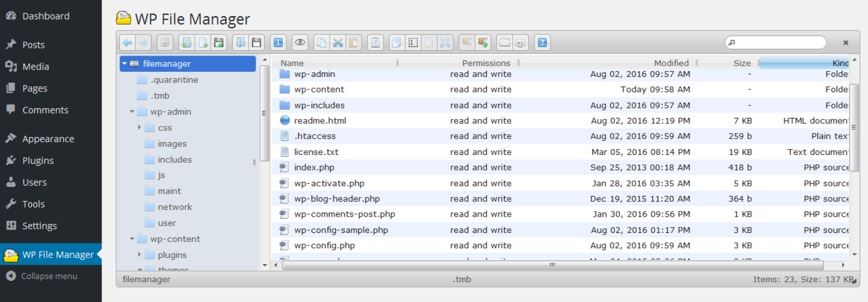Click the scissors cut icon

click(337, 42)
